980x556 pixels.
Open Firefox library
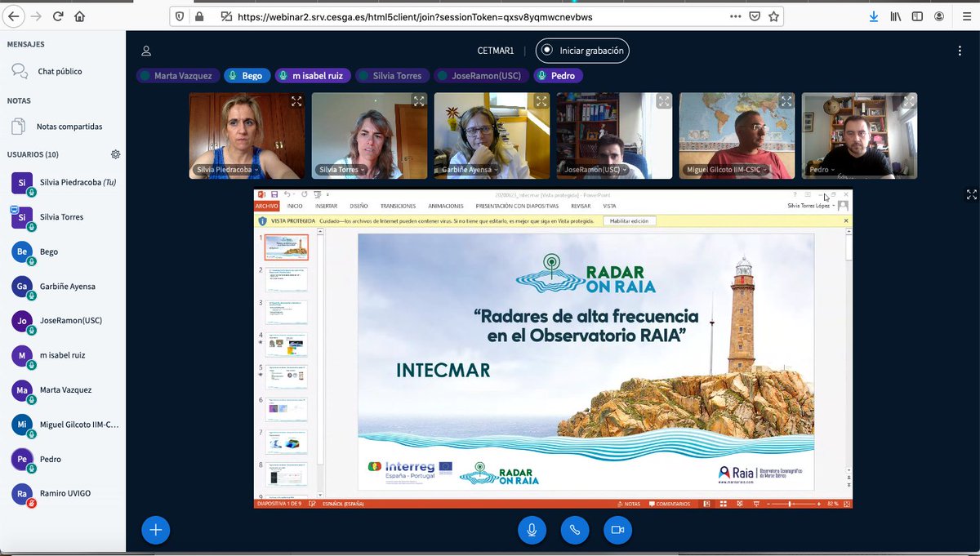897,16
